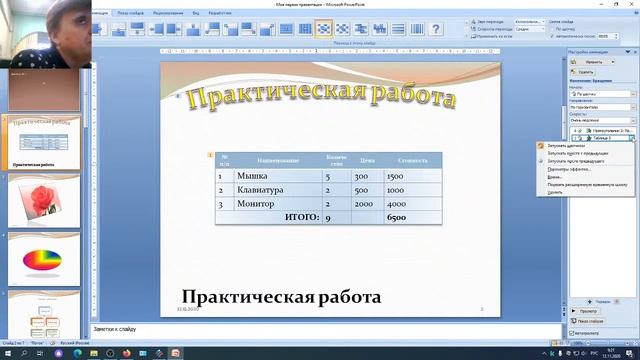This screenshot has height=360, width=640.
Task: Choose the random transition question mark icon
Action: (x=436, y=29)
